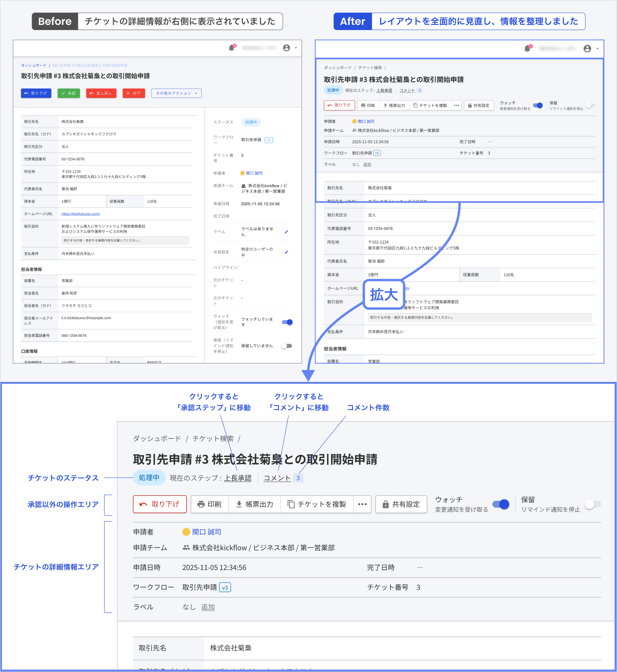Click 追加 label link in enlarged view

(208, 607)
